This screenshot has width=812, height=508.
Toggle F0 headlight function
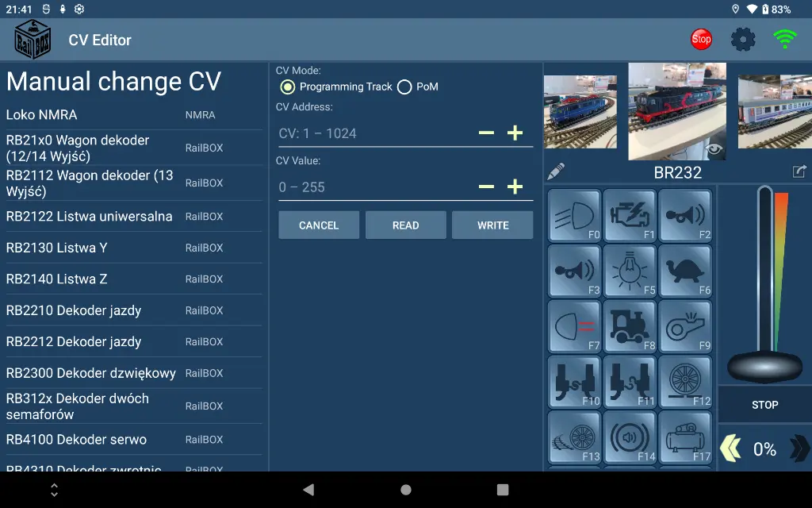(575, 215)
